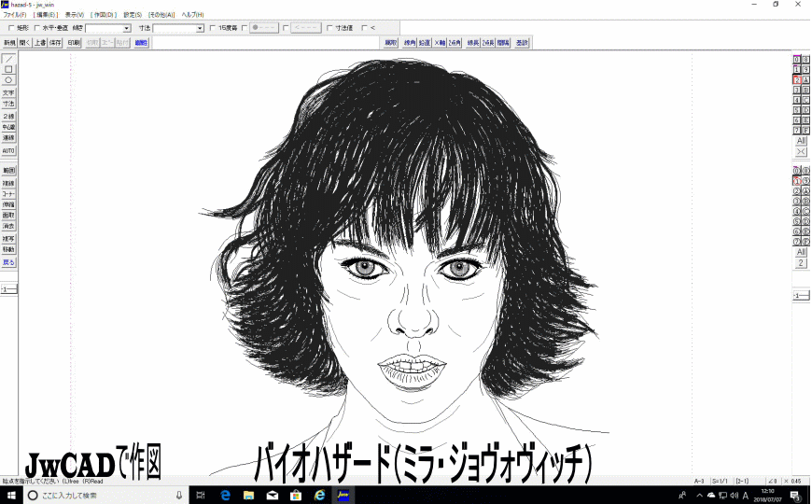The image size is (812, 504).
Task: Choose the 2線 double line tool
Action: [8, 117]
